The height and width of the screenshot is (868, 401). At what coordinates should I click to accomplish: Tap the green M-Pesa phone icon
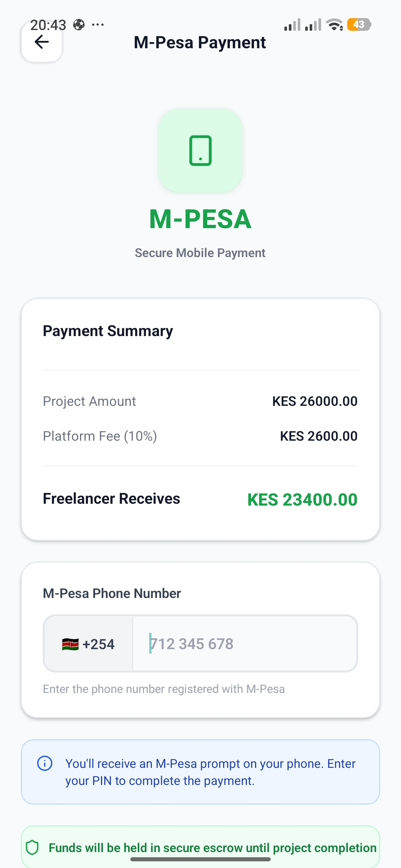click(200, 150)
